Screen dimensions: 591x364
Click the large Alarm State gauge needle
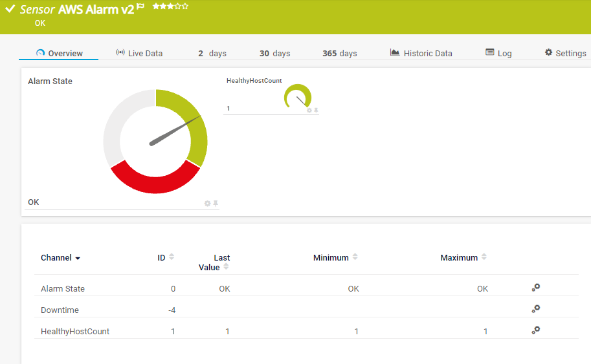[175, 131]
